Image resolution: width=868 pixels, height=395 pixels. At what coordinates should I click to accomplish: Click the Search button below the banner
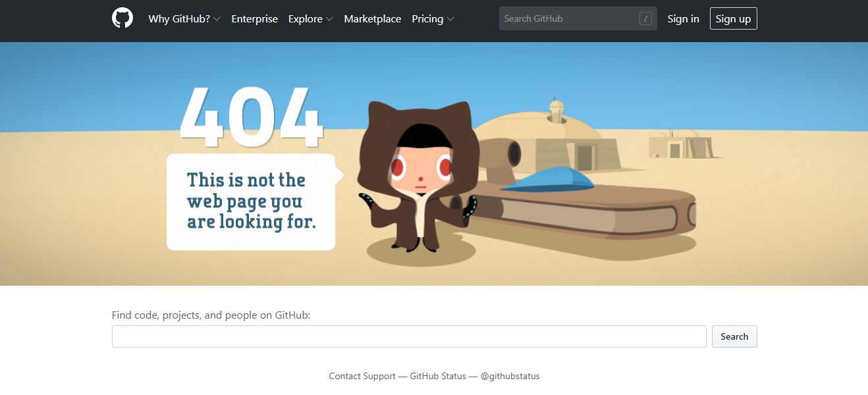click(x=734, y=336)
